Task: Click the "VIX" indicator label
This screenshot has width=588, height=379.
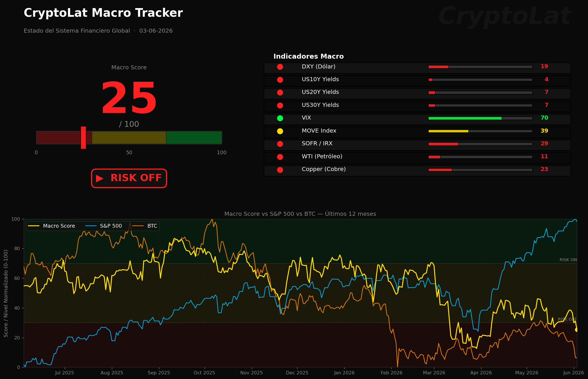Action: click(x=306, y=118)
